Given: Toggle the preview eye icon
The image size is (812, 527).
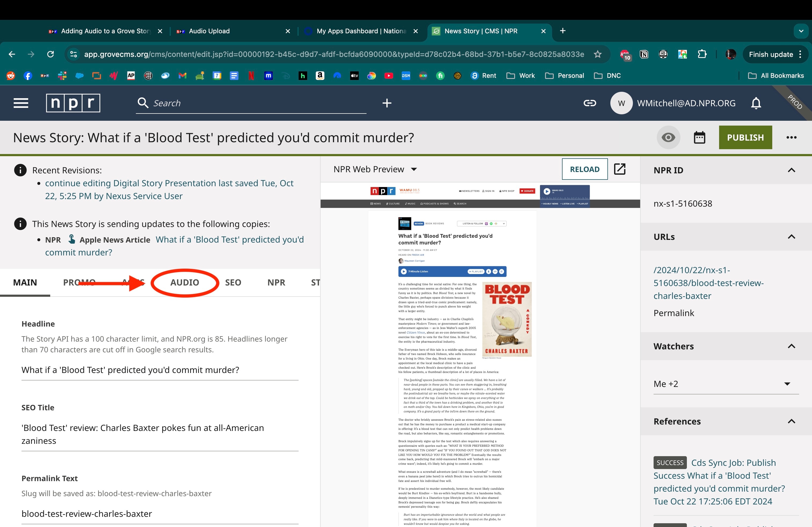Looking at the screenshot, I should tap(668, 137).
